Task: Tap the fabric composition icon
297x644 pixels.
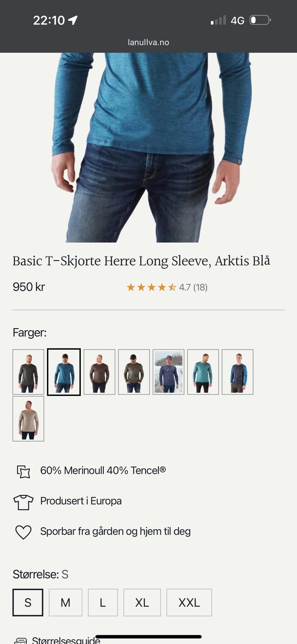Action: coord(23,472)
